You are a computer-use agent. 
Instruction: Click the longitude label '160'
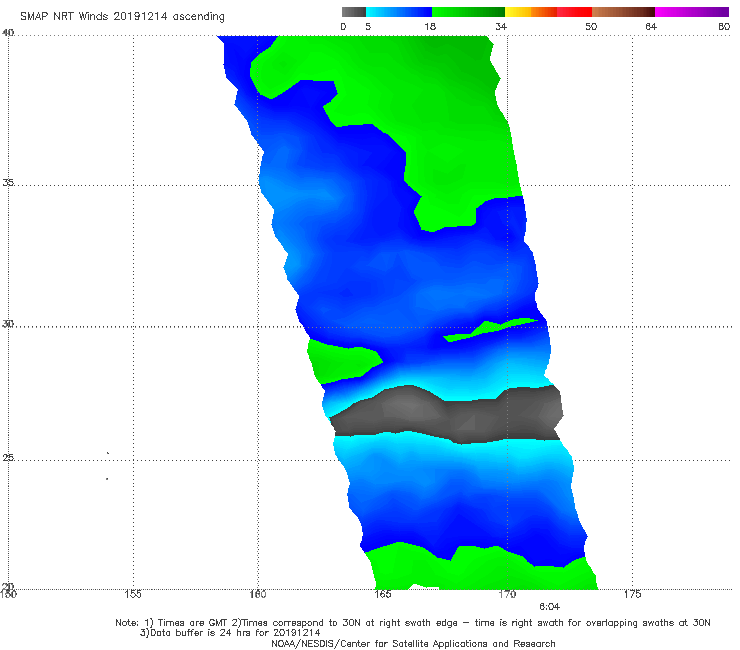(x=258, y=594)
